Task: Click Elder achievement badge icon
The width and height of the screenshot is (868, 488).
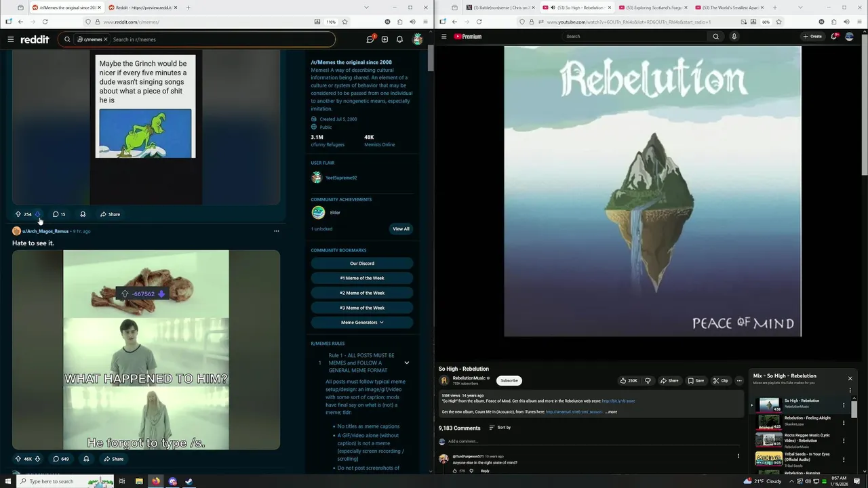Action: point(318,213)
